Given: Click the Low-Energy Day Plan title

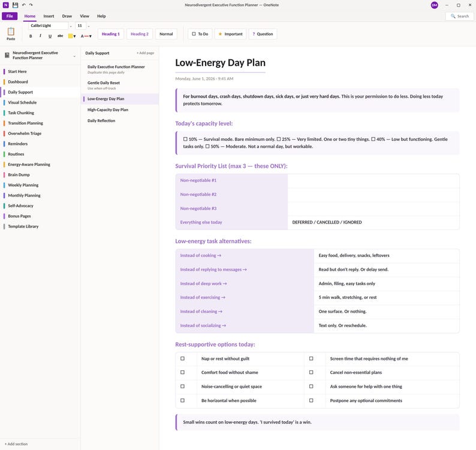Looking at the screenshot, I should point(220,63).
